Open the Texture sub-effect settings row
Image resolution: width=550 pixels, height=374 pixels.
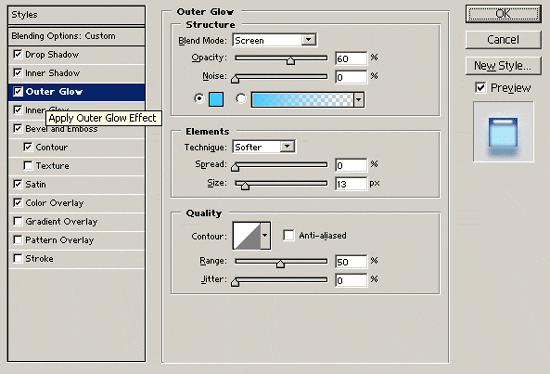[x=76, y=166]
